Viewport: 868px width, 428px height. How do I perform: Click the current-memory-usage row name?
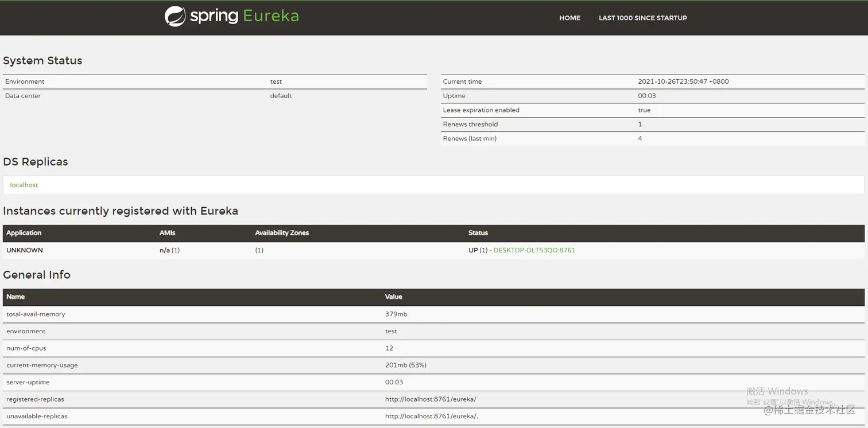click(x=42, y=365)
